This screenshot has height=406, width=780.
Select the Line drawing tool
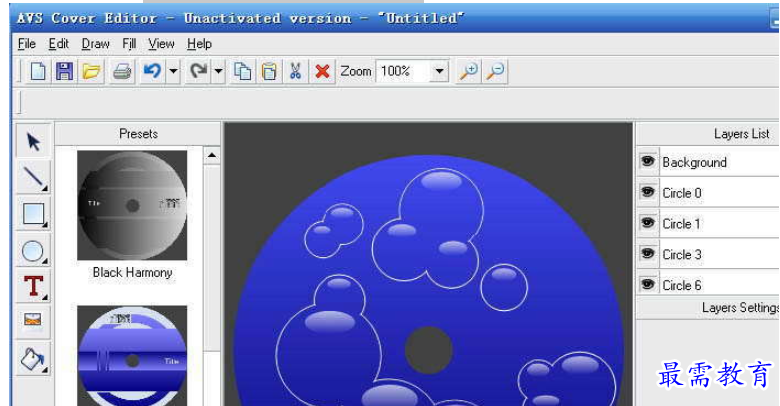click(x=33, y=178)
